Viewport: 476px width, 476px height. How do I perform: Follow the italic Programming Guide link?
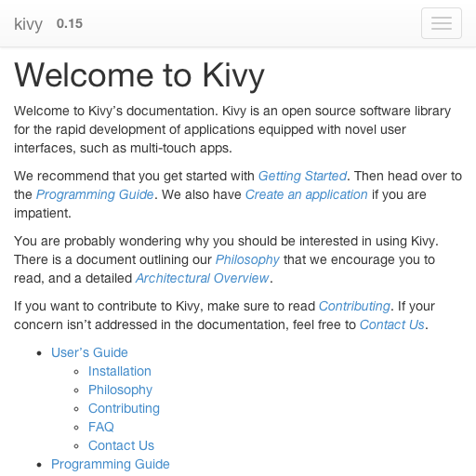tap(95, 194)
